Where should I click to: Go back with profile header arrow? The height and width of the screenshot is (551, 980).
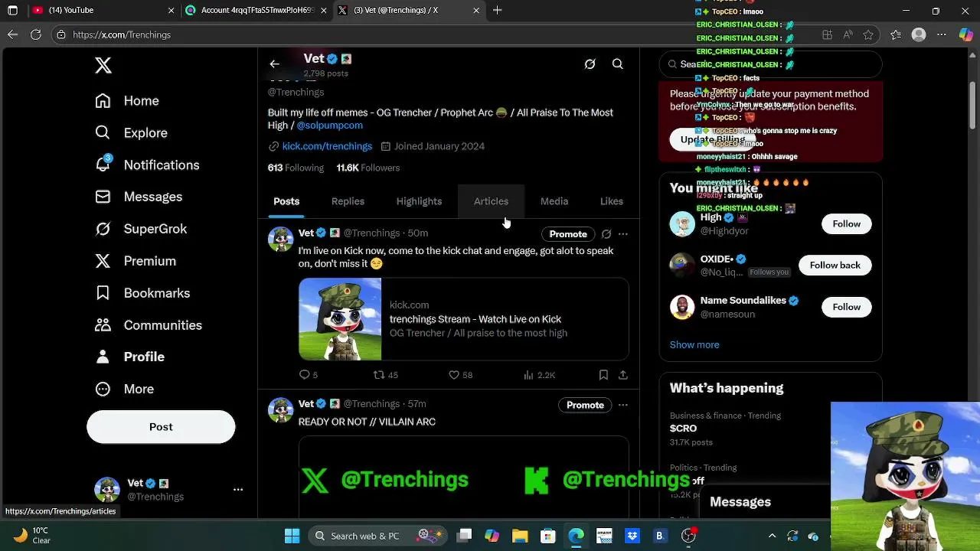point(274,64)
